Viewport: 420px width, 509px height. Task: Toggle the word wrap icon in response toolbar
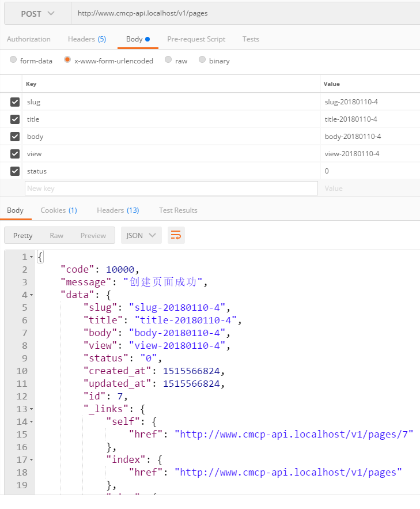click(176, 235)
